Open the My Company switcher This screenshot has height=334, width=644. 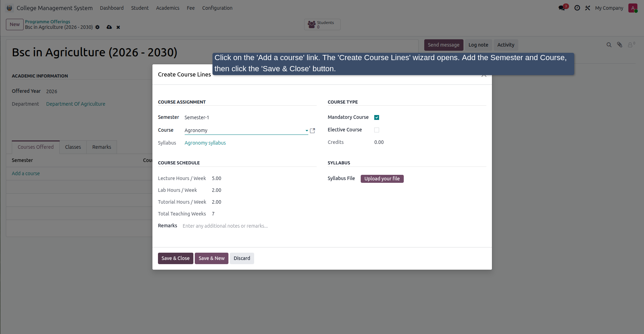[609, 8]
